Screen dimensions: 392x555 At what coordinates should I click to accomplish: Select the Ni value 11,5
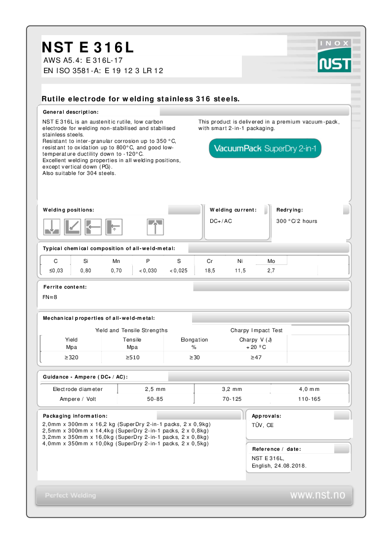point(240,271)
